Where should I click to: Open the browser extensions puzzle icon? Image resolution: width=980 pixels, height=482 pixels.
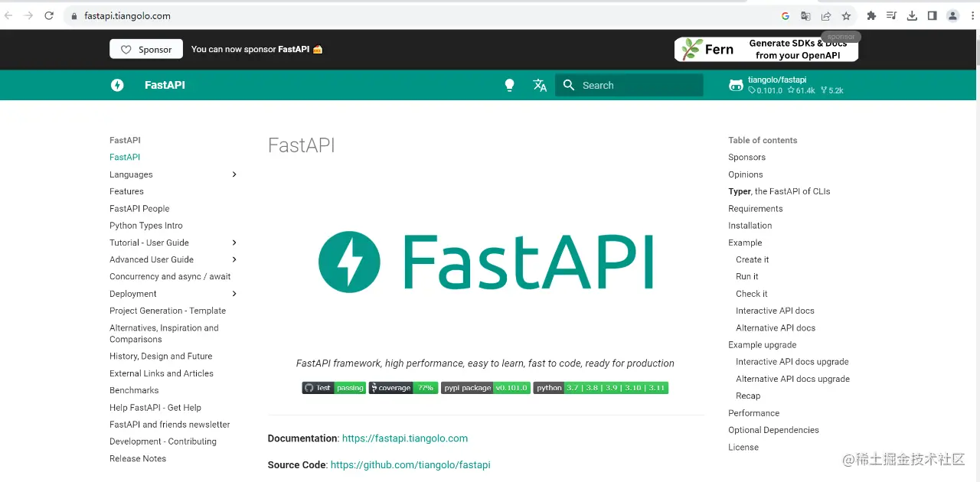(871, 15)
